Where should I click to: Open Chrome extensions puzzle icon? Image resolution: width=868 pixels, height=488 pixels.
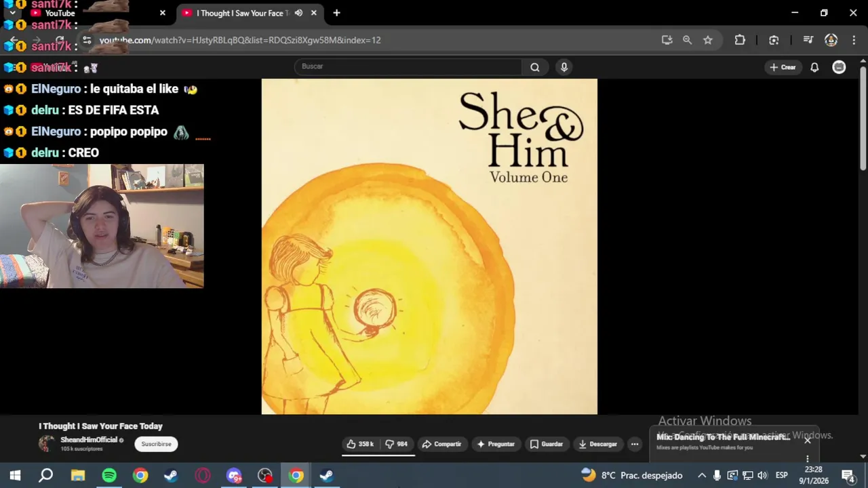[x=740, y=40]
